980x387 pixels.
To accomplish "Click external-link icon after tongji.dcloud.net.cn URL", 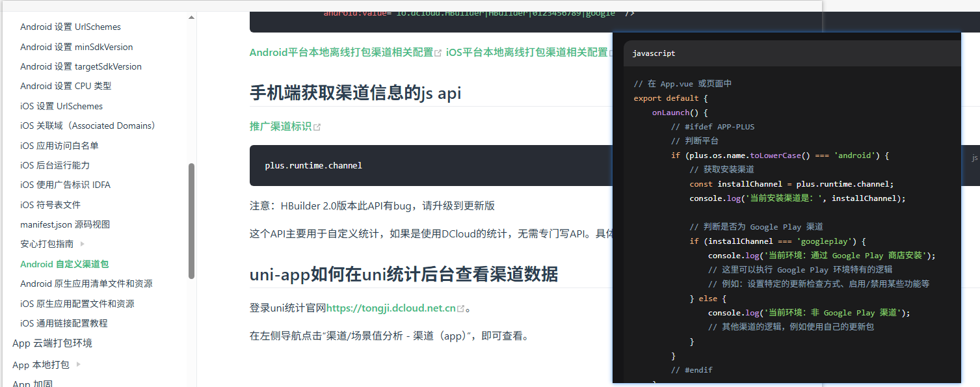I will click(x=461, y=309).
